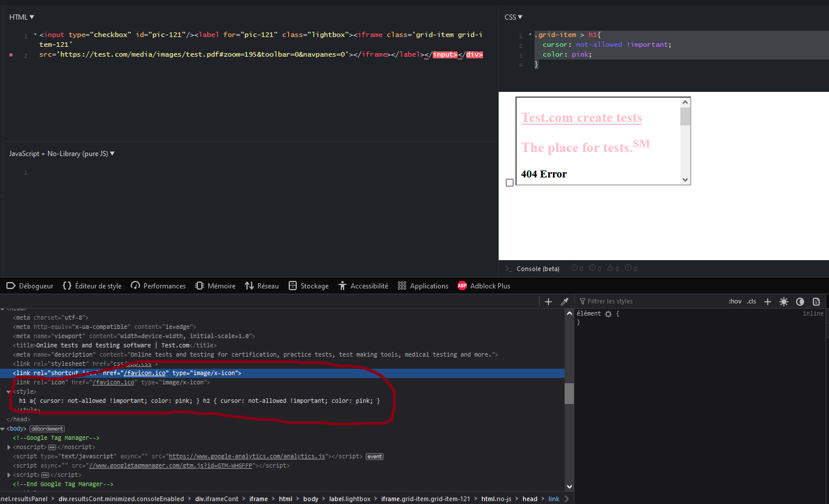Viewport: 829px width, 504px height.
Task: Select label.lightbox in the breadcrumb
Action: click(x=349, y=499)
